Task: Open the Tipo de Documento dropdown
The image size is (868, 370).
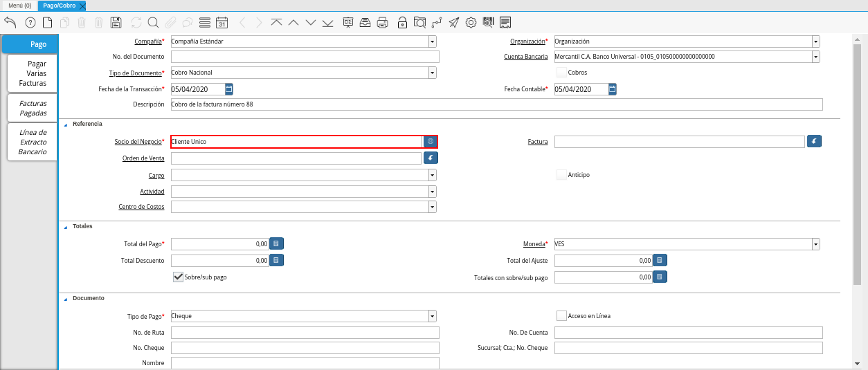Action: [x=432, y=73]
